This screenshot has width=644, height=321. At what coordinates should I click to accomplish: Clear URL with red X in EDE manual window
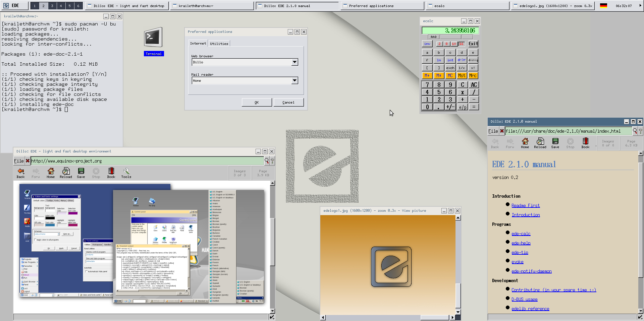tap(502, 131)
